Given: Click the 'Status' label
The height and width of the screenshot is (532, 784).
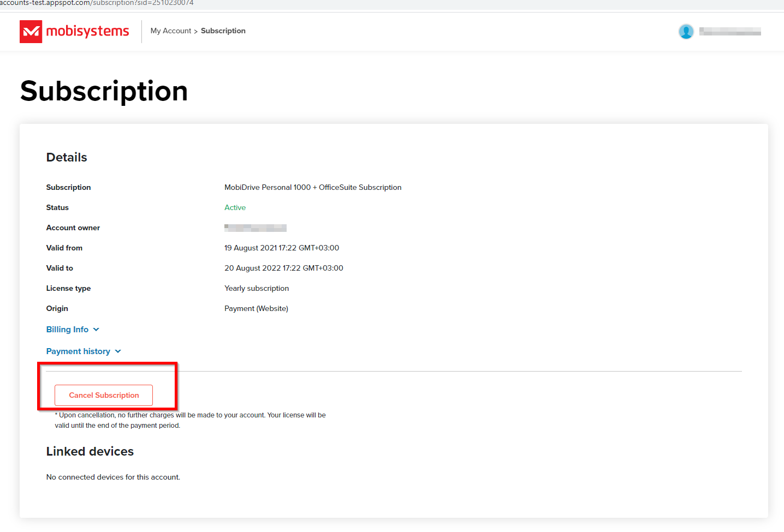Looking at the screenshot, I should [x=57, y=207].
